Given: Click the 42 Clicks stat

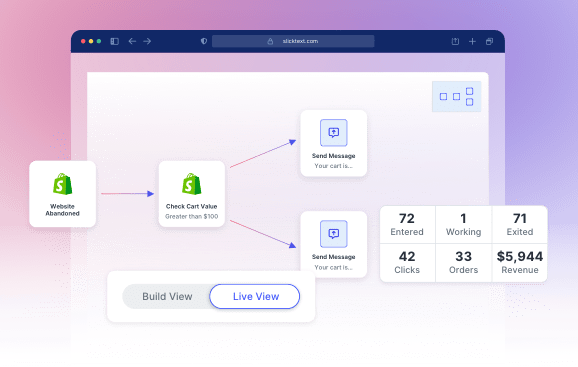Looking at the screenshot, I should [407, 263].
